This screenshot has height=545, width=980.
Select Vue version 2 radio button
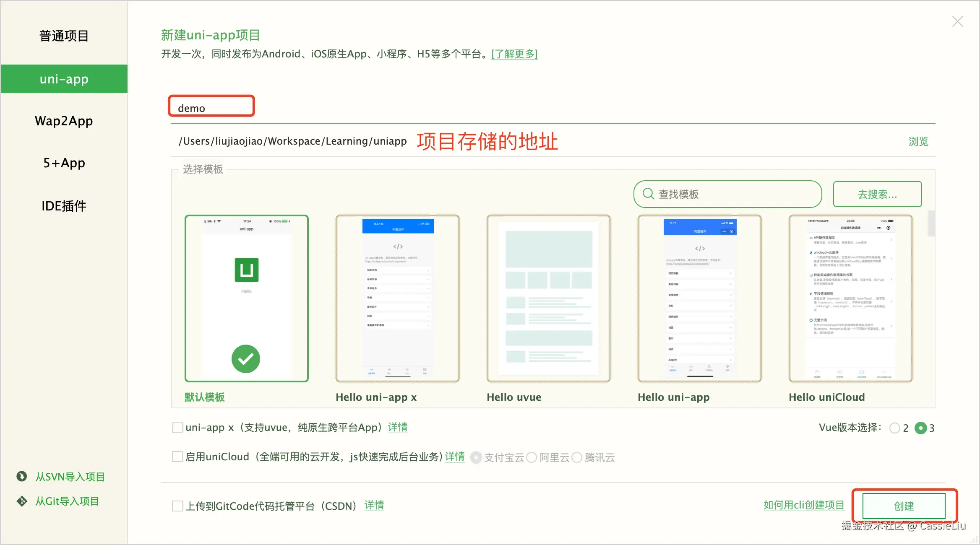coord(894,428)
